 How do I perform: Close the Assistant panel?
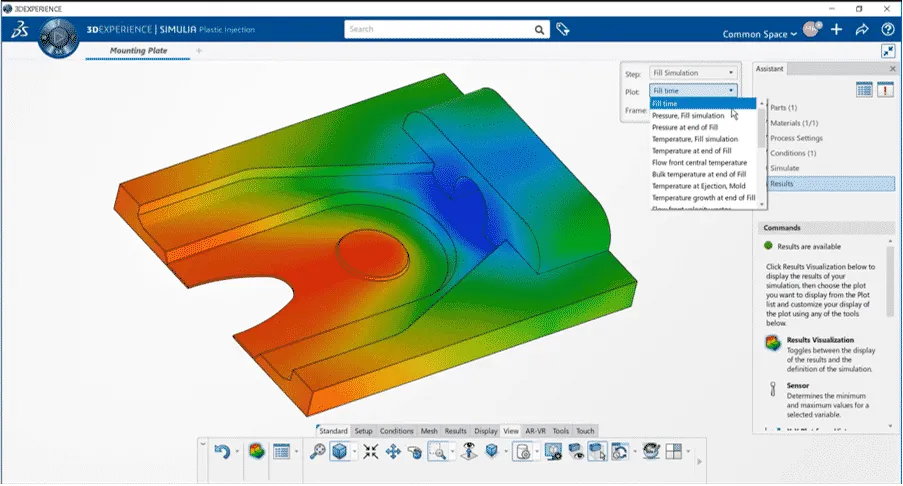[x=892, y=69]
